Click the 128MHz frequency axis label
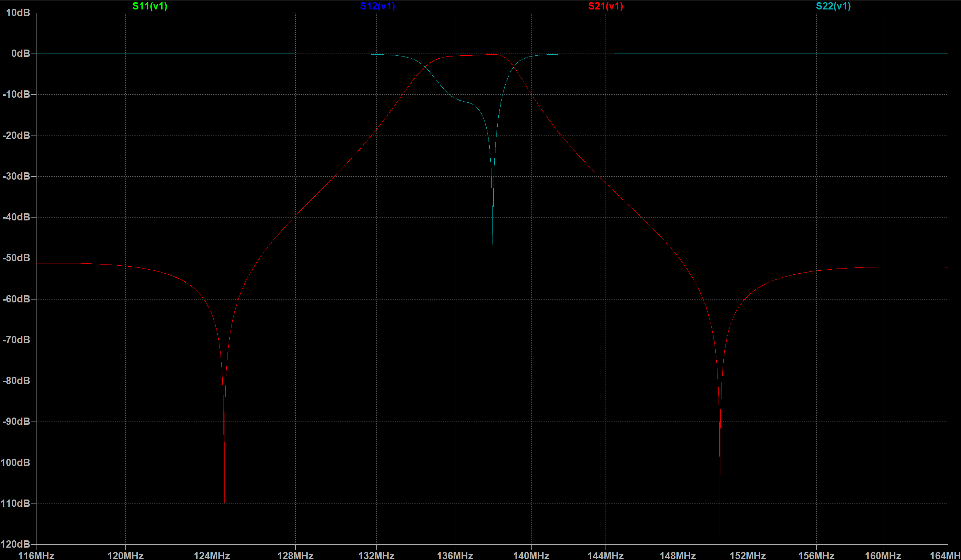This screenshot has height=560, width=961. click(x=296, y=555)
